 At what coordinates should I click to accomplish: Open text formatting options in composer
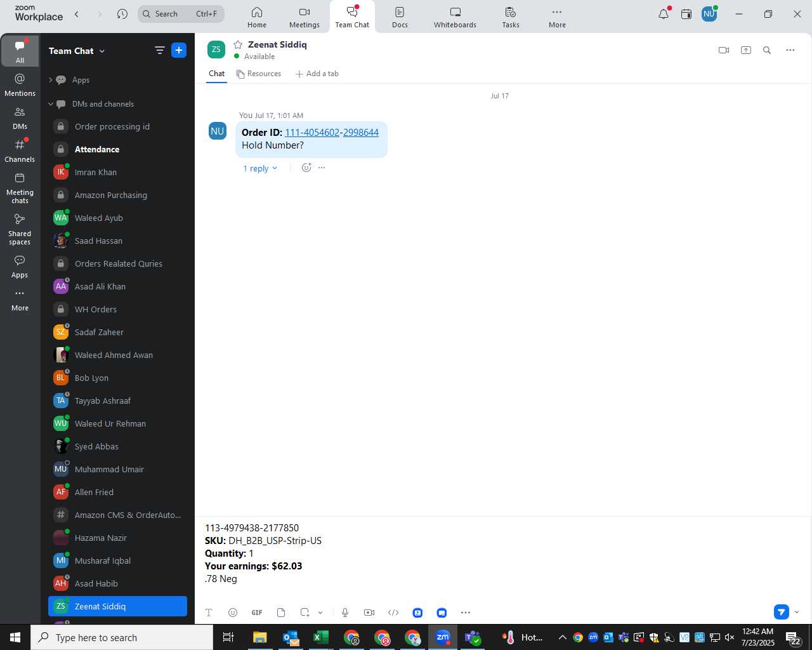pos(209,613)
